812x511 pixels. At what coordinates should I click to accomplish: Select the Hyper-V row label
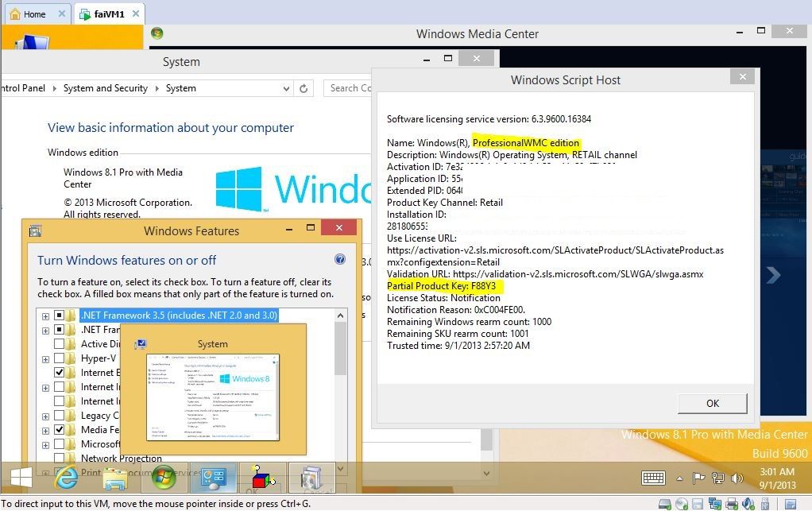(x=99, y=358)
